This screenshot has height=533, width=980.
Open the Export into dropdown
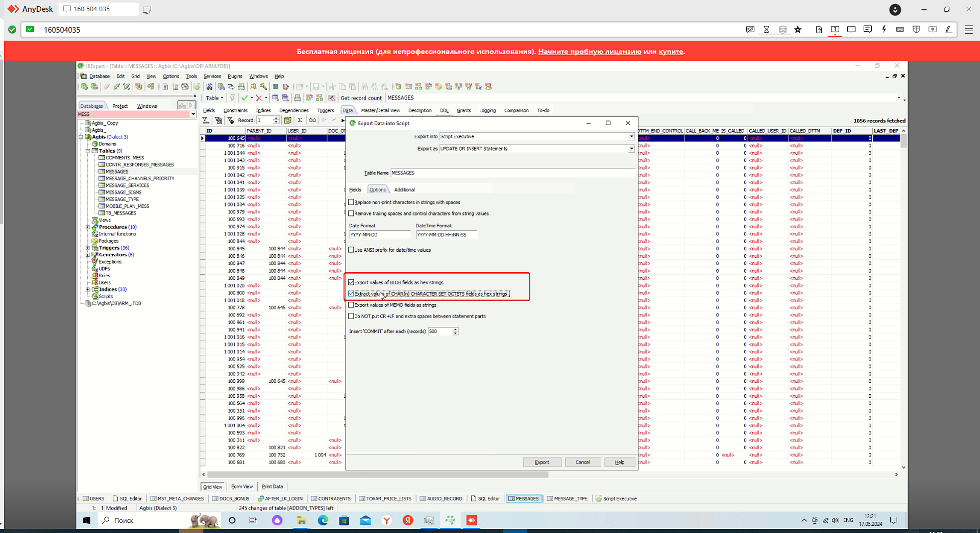click(x=631, y=137)
